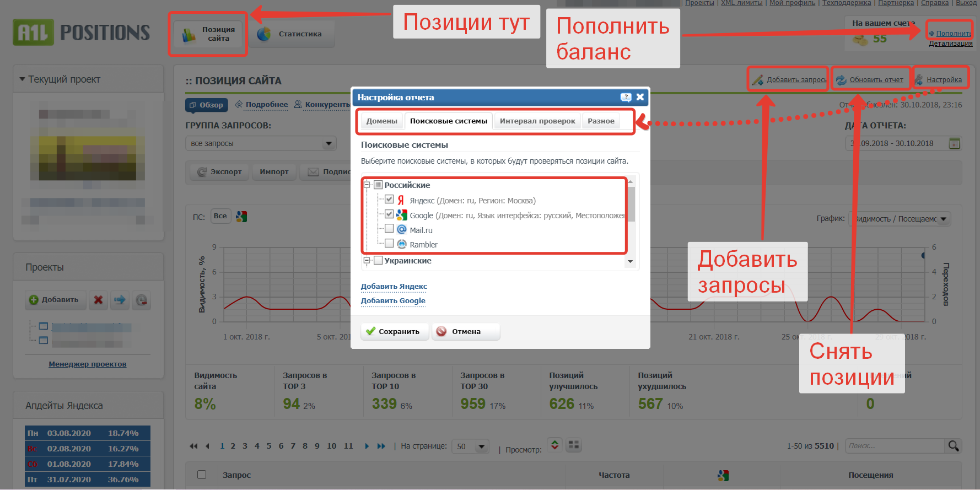Screen dimensions: 980x490
Task: Enable the Яндекс search engine checkbox
Action: tap(389, 200)
